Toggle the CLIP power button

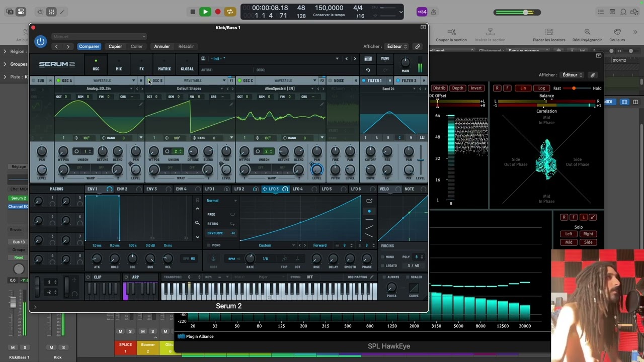click(x=88, y=277)
